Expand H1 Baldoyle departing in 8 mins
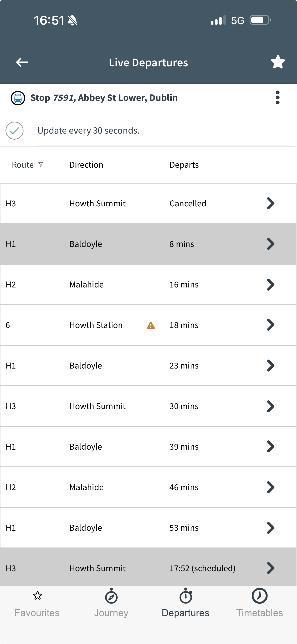This screenshot has width=297, height=644. [x=271, y=244]
